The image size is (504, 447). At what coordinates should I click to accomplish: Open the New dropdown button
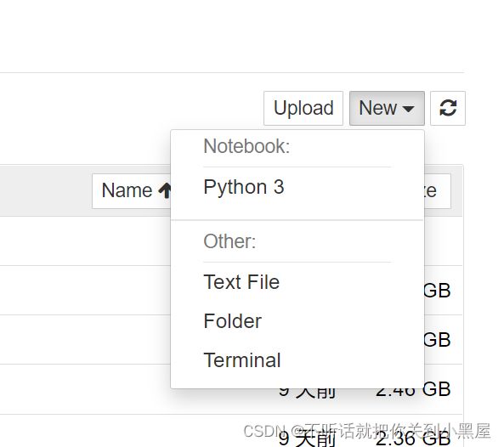pyautogui.click(x=387, y=108)
